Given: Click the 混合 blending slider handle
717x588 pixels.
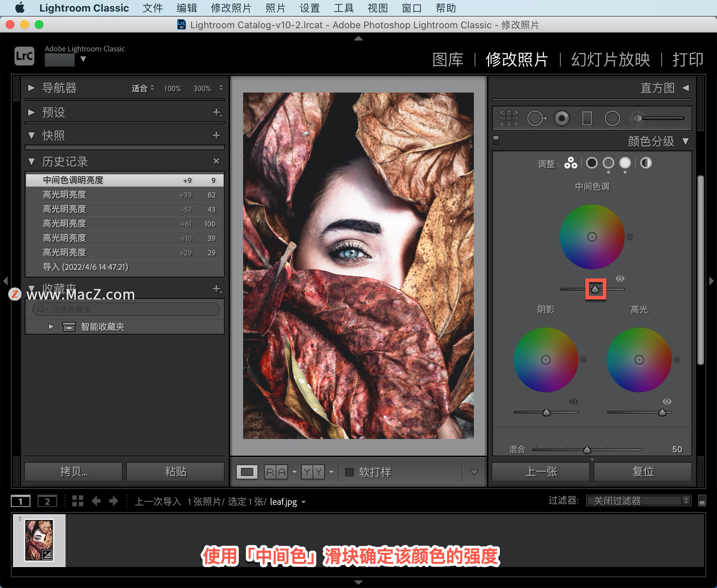Looking at the screenshot, I should click(587, 449).
